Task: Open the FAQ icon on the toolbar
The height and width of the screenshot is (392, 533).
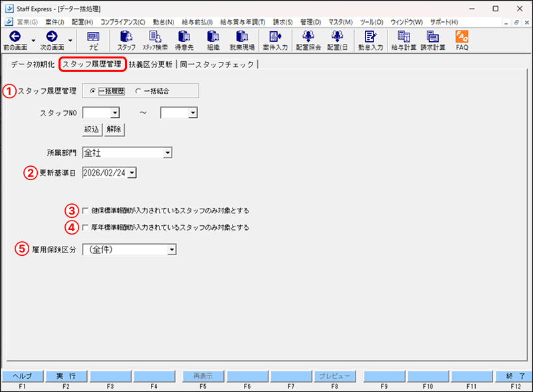Action: coord(461,41)
